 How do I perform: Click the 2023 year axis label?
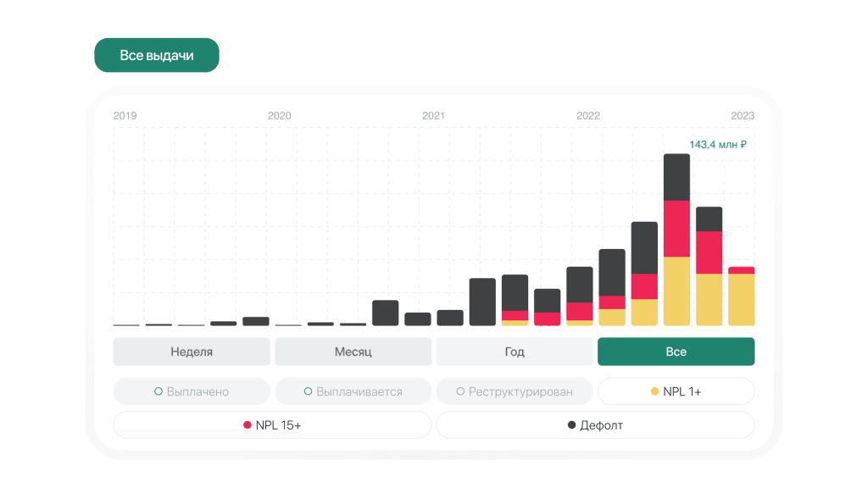pyautogui.click(x=742, y=116)
